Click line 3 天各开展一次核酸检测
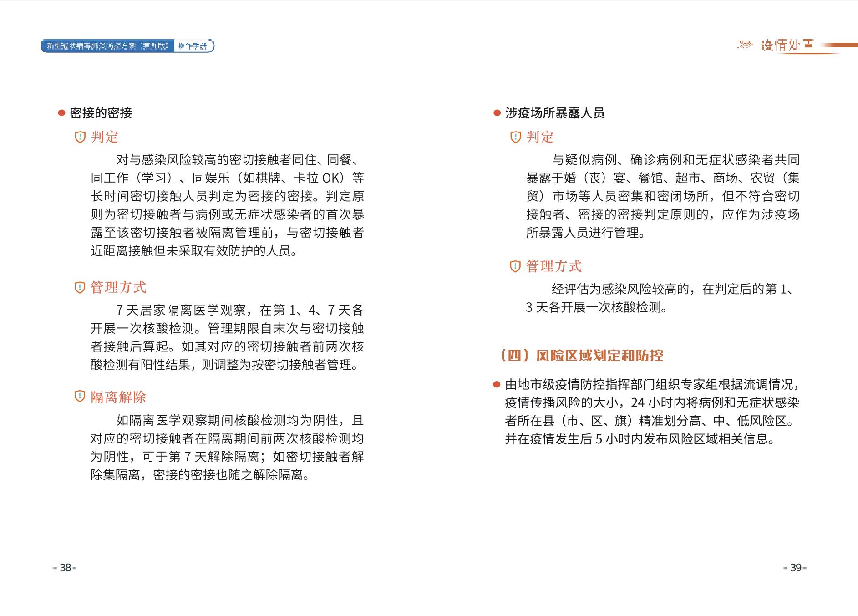The image size is (858, 616). coord(597,307)
